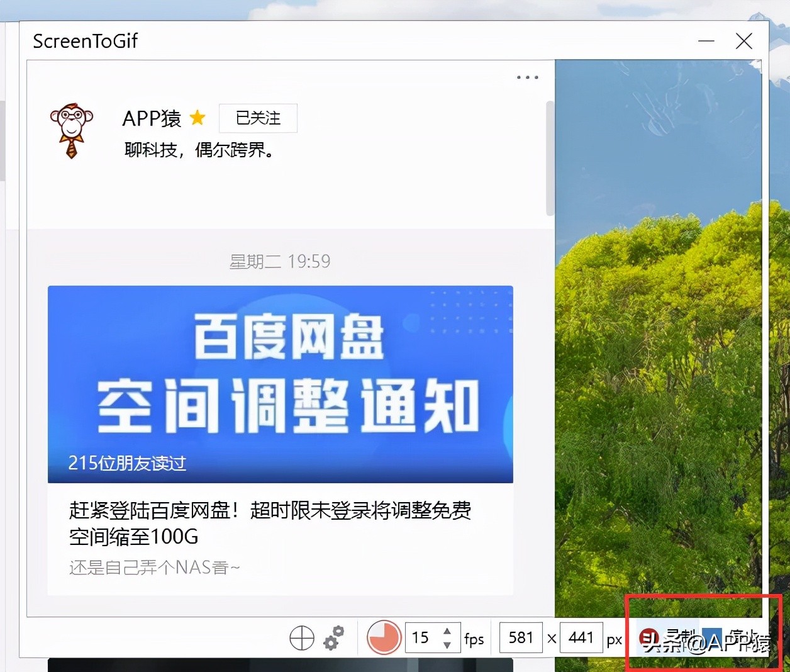
Task: Decrease fps with the down stepper arrow
Action: click(447, 644)
